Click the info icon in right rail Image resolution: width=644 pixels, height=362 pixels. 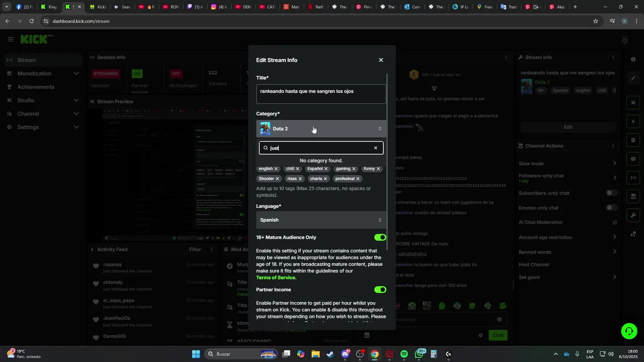(633, 59)
